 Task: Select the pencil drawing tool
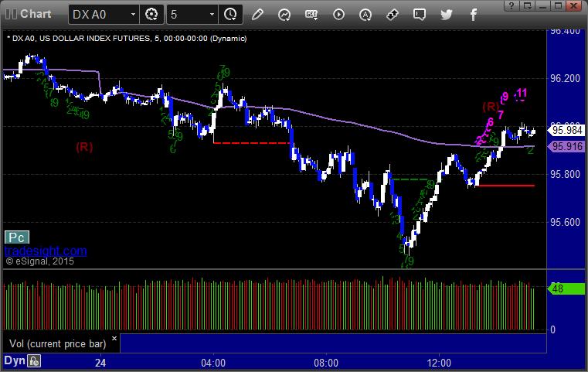257,15
